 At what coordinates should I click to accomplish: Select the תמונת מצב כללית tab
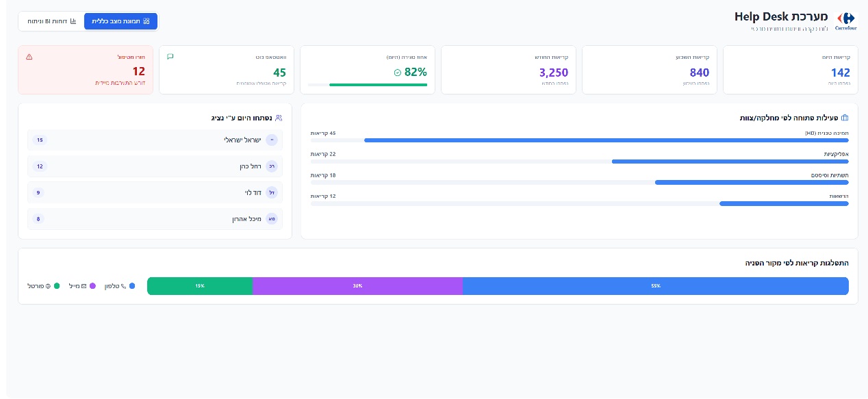pyautogui.click(x=120, y=21)
